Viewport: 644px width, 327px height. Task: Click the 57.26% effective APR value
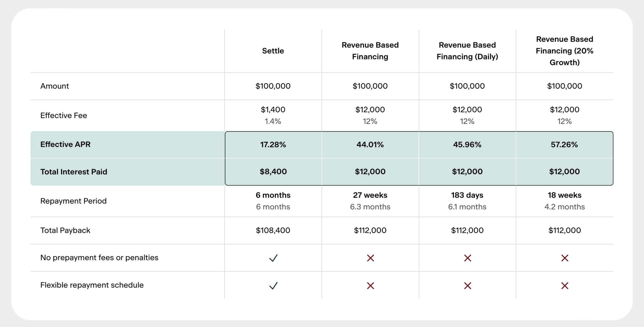(x=565, y=144)
